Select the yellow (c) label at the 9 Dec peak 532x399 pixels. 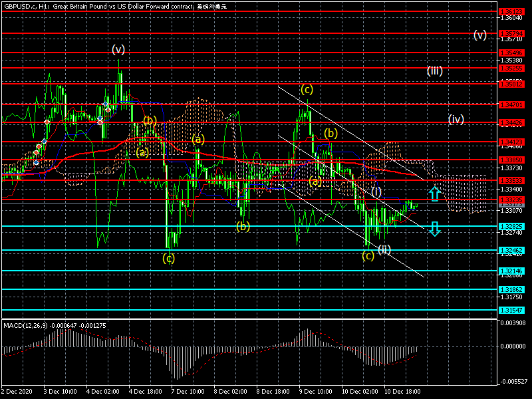[307, 89]
